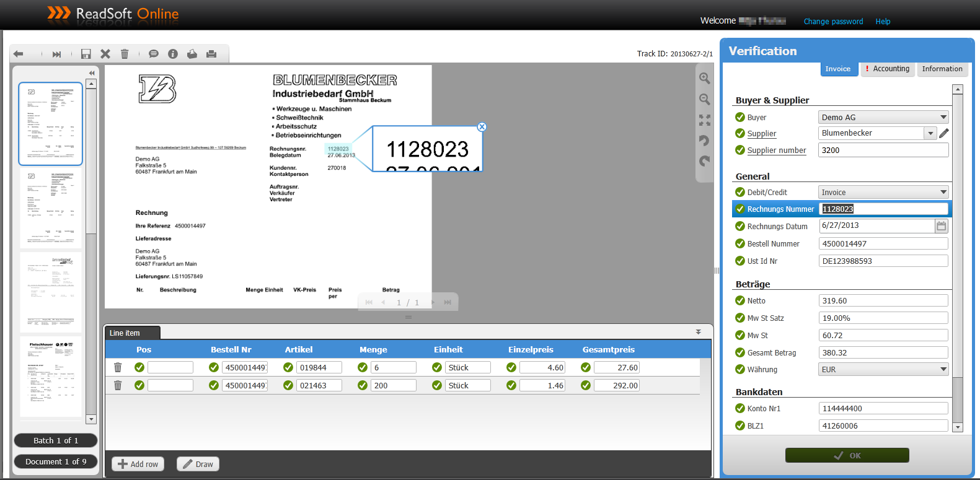Screen dimensions: 980x480
Task: Click the X reject icon in toolbar
Action: (x=105, y=54)
